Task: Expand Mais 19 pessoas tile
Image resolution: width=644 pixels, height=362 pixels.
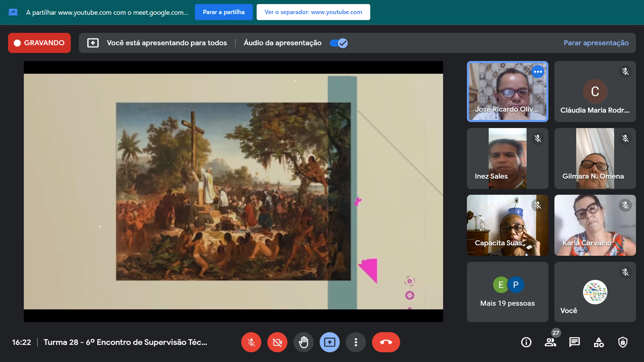Action: click(507, 292)
